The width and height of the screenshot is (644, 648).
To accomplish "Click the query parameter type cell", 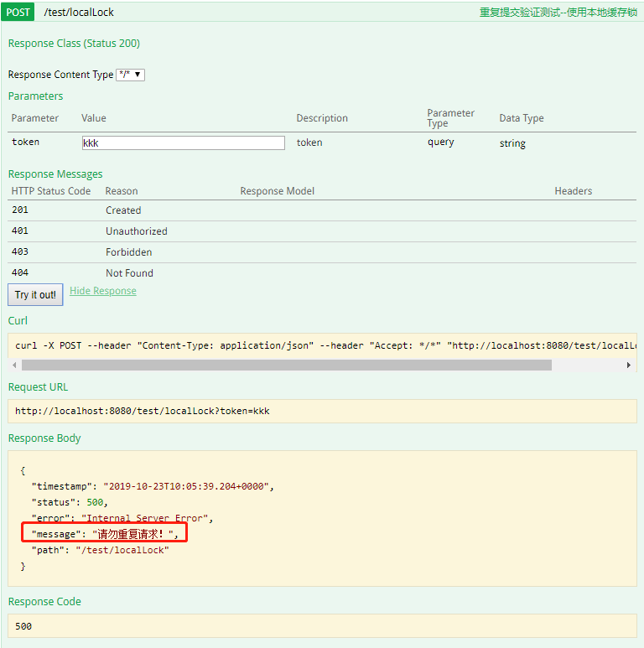I will click(x=440, y=143).
